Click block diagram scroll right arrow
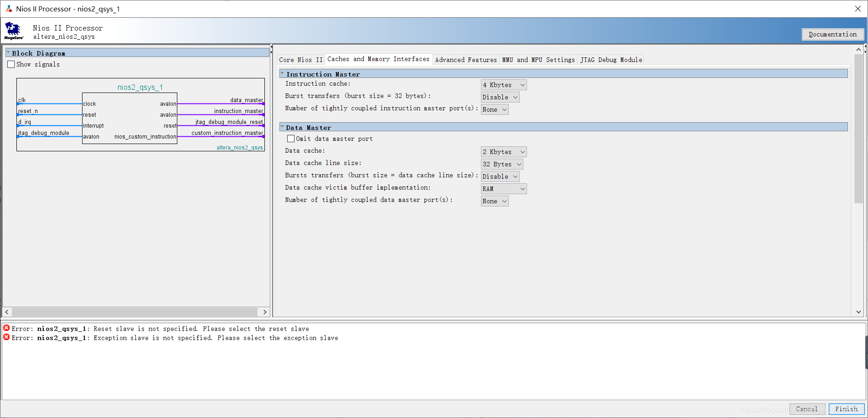The image size is (868, 418). coord(265,312)
